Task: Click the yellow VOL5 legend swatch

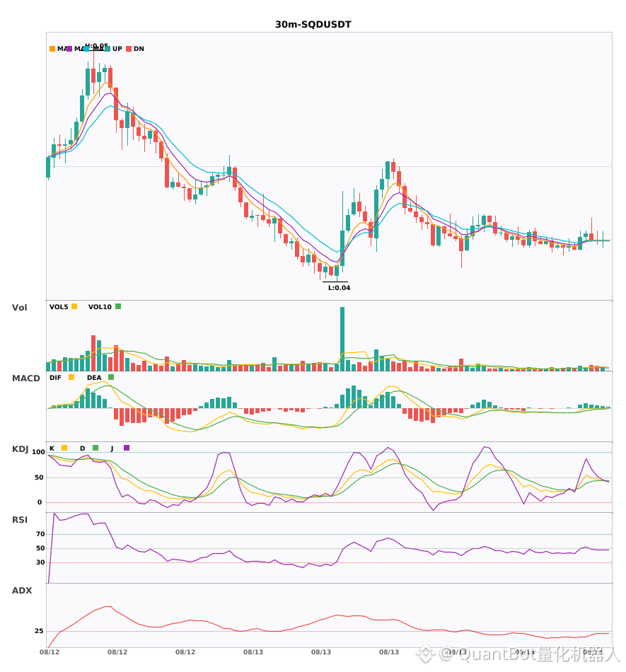Action: coord(74,306)
